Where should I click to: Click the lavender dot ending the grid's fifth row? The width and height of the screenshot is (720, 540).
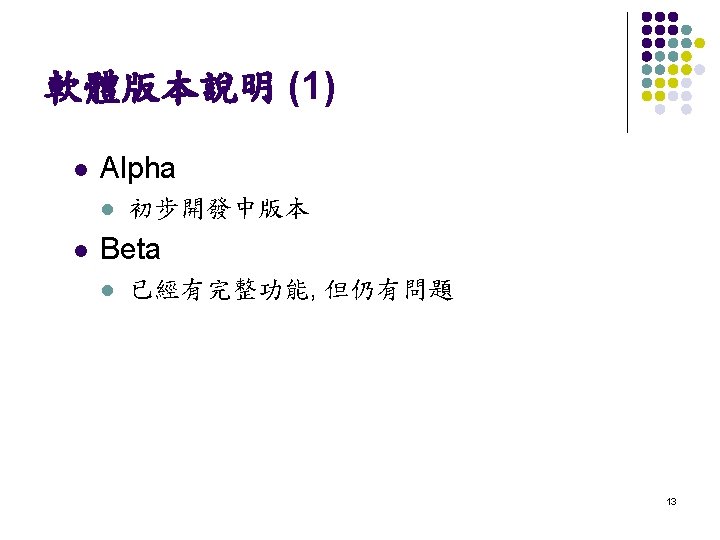[x=699, y=69]
